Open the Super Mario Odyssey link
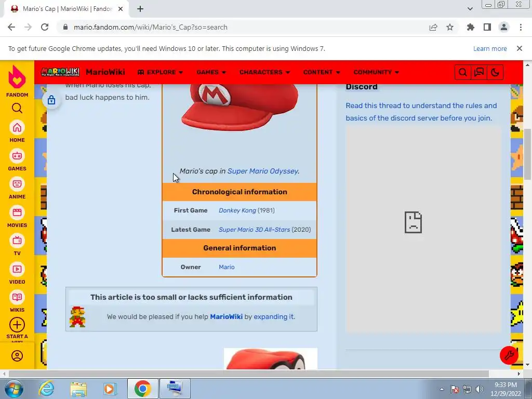 tap(262, 171)
